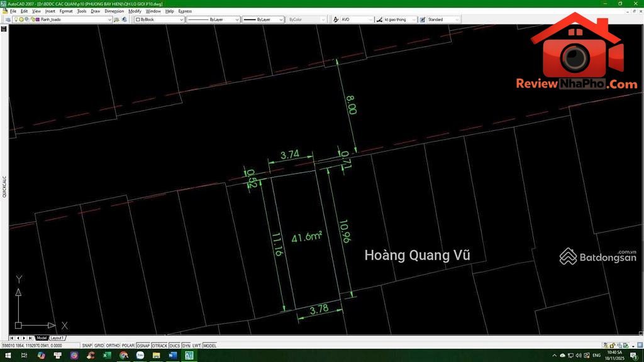644x362 pixels.
Task: Open Zalo from the taskbar
Action: 140,356
